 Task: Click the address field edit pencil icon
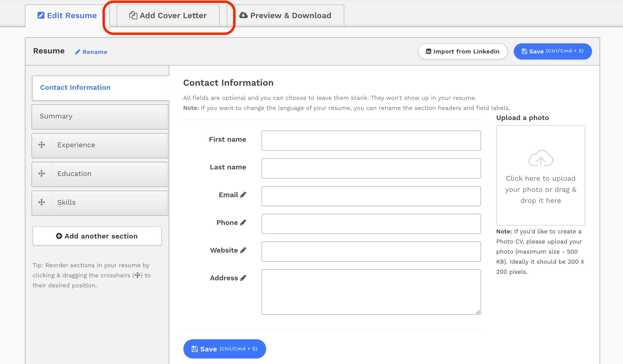coord(244,278)
